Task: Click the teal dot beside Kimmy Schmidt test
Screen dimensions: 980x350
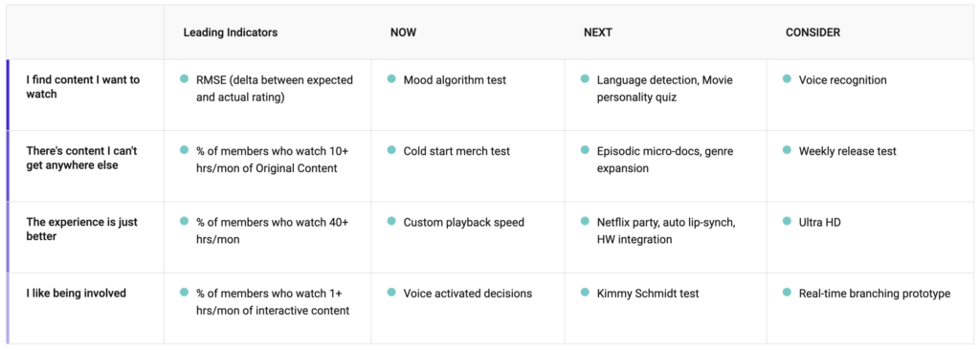Action: (x=585, y=292)
